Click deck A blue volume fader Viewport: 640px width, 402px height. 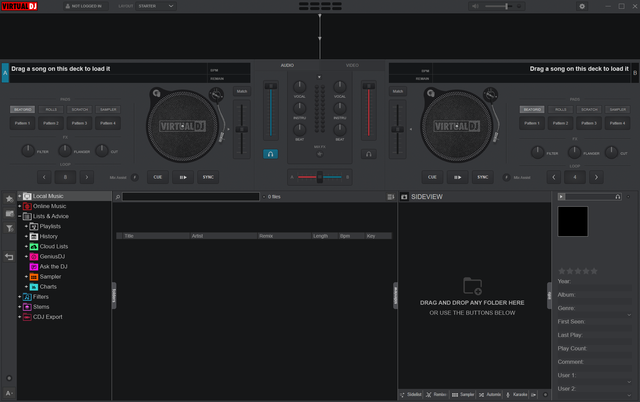coord(271,110)
